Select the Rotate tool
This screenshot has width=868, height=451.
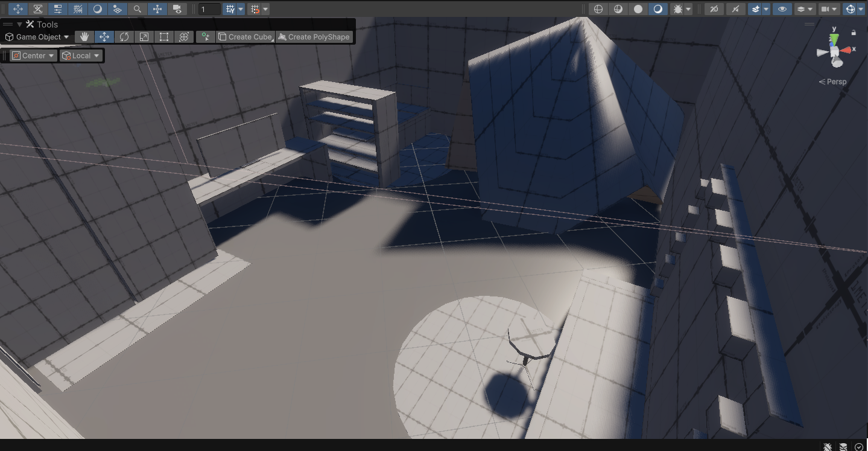pyautogui.click(x=124, y=37)
